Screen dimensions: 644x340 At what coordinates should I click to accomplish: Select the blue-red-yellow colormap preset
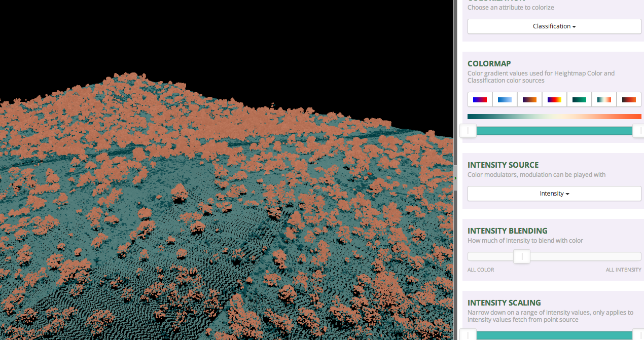click(554, 99)
